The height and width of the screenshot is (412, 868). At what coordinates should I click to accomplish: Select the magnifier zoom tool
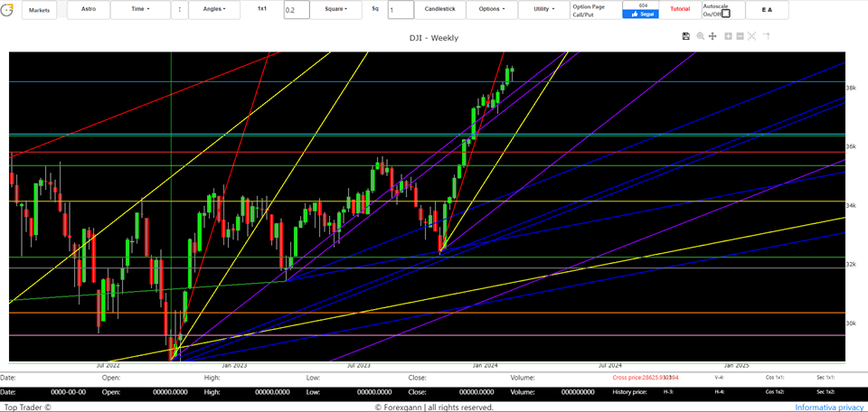[700, 36]
